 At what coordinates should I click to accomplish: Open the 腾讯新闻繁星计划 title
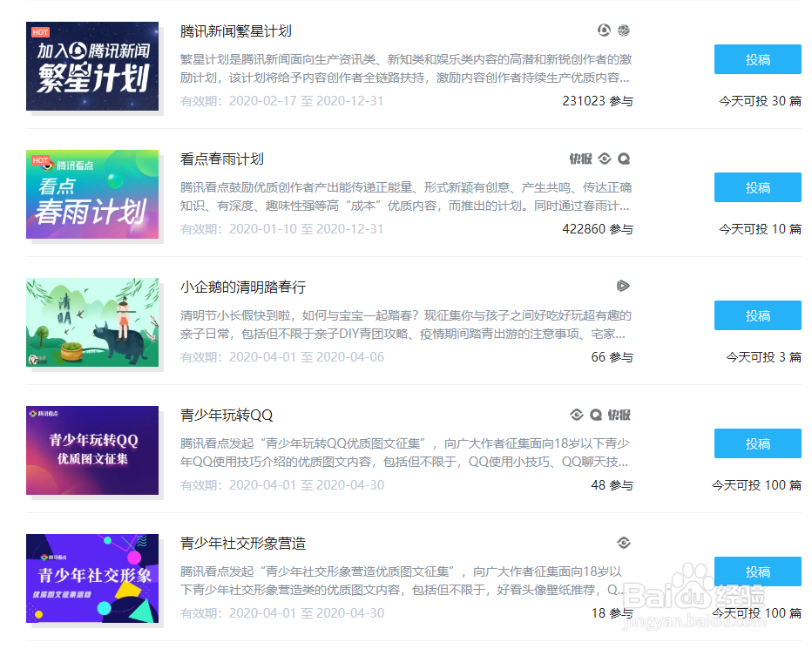tap(236, 31)
